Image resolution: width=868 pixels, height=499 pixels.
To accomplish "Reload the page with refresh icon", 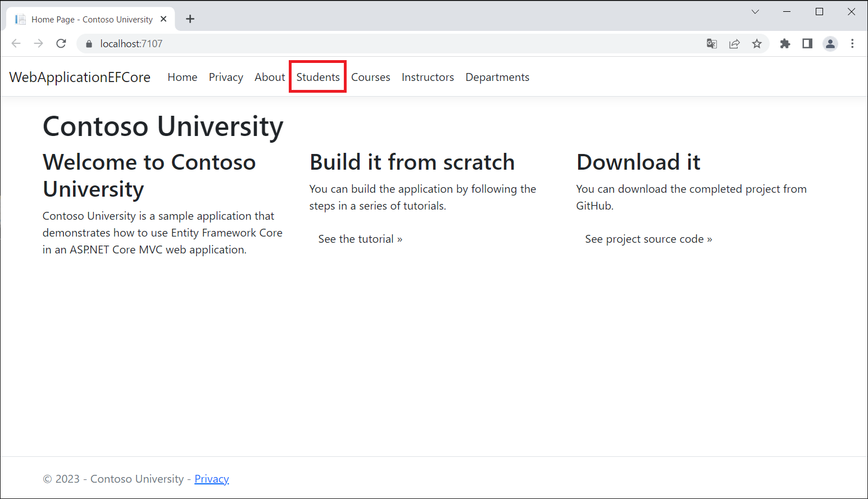I will (x=61, y=44).
